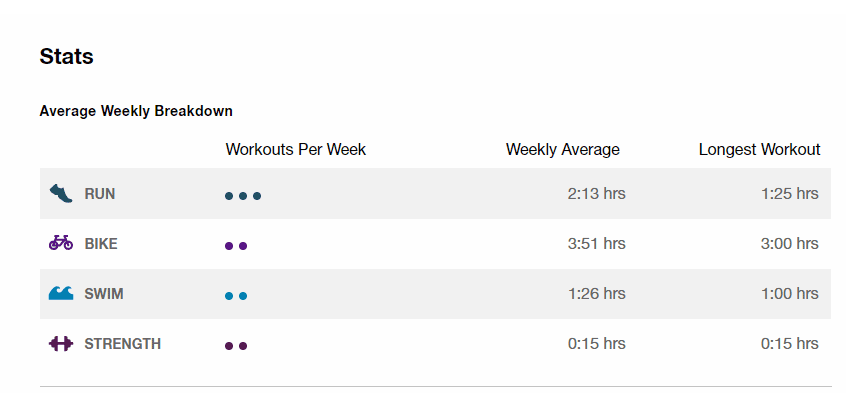Click the purple bicycle icon
Viewport: 846px width, 393px height.
point(61,243)
